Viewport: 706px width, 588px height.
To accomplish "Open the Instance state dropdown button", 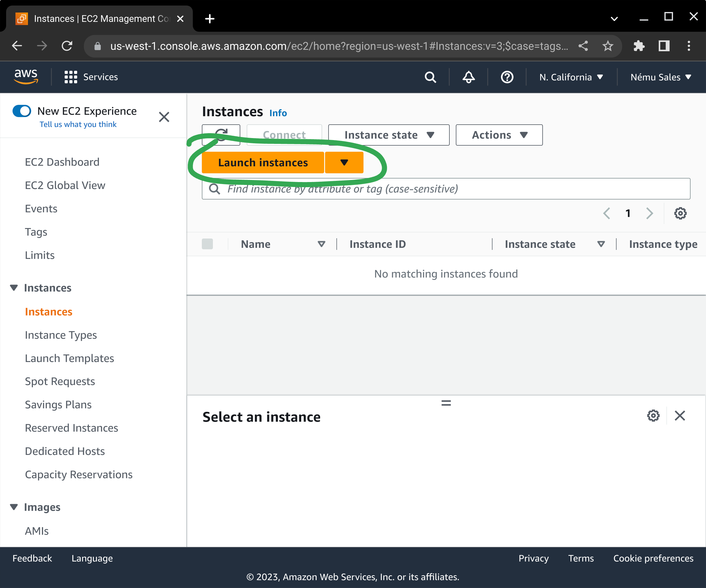I will [x=389, y=135].
